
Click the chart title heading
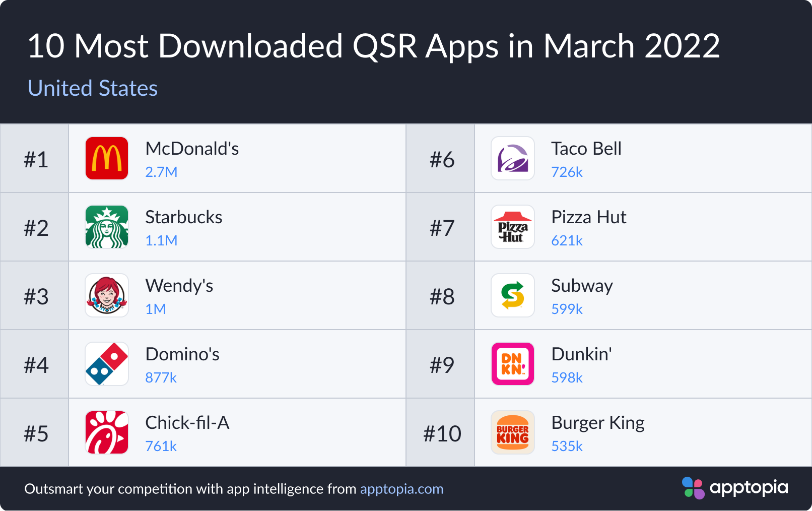coord(374,46)
